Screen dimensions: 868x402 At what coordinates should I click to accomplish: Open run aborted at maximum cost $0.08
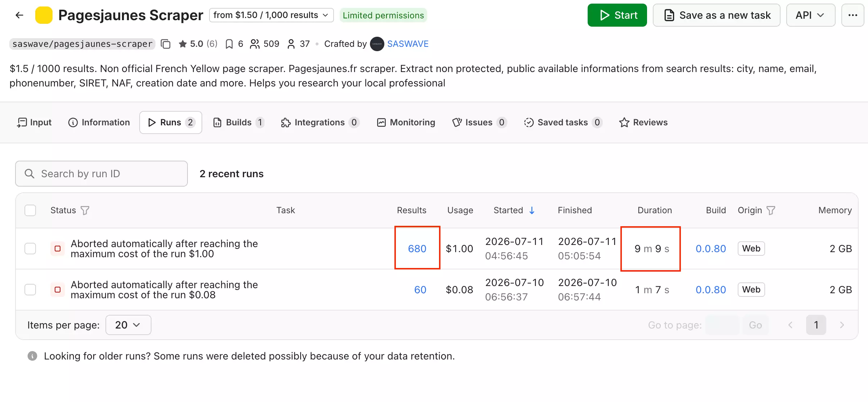(164, 290)
